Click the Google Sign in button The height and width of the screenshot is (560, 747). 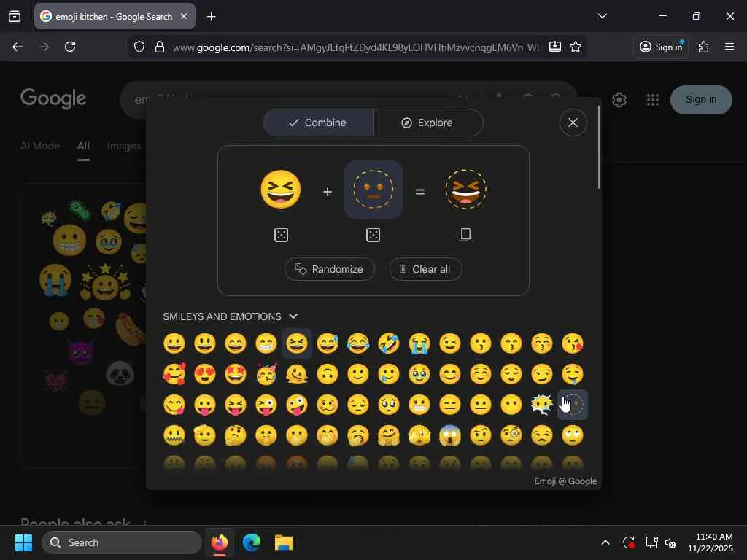(x=701, y=99)
